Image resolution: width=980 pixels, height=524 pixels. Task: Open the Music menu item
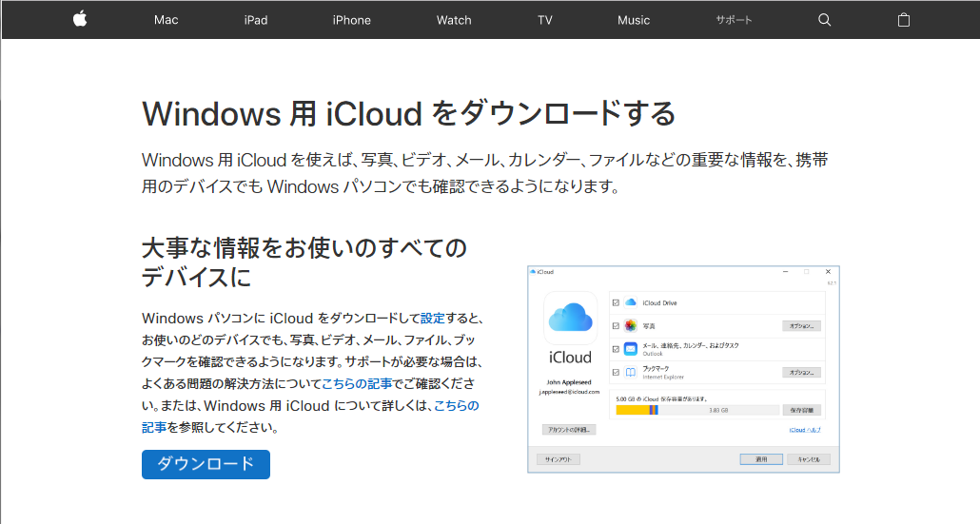coord(634,20)
